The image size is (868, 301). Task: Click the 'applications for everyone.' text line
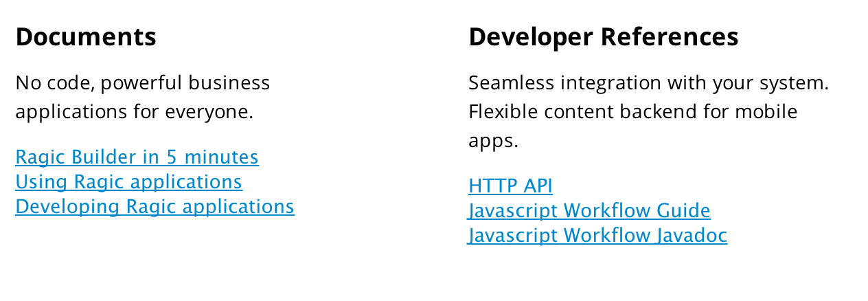135,112
